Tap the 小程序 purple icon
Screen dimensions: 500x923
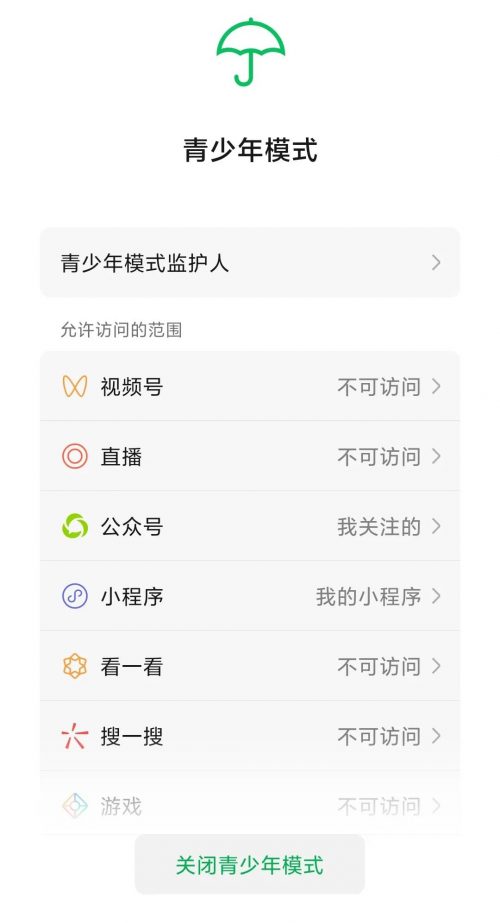click(75, 596)
